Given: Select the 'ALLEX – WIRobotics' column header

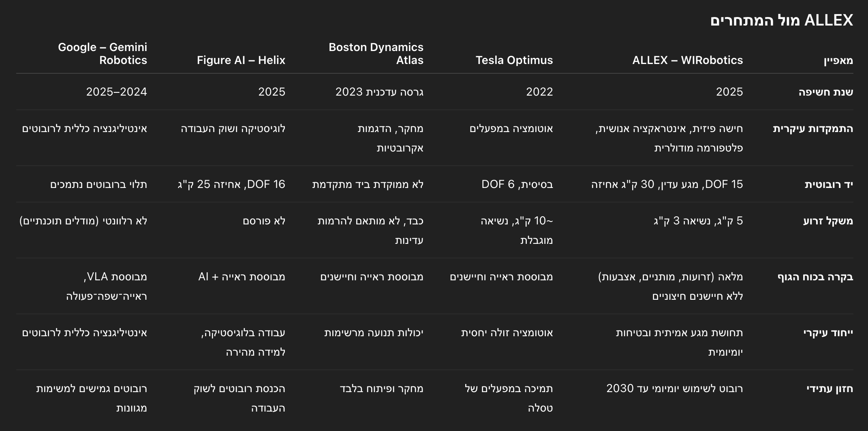Looking at the screenshot, I should [687, 60].
